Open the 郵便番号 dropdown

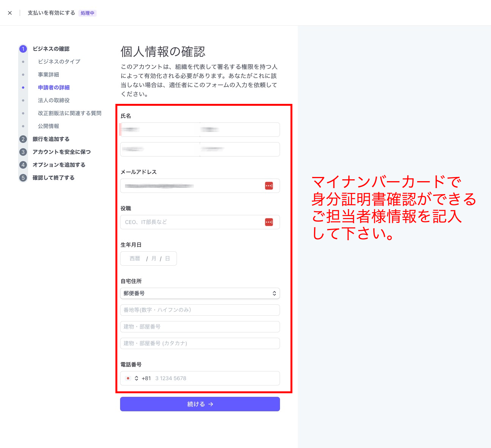click(x=200, y=293)
